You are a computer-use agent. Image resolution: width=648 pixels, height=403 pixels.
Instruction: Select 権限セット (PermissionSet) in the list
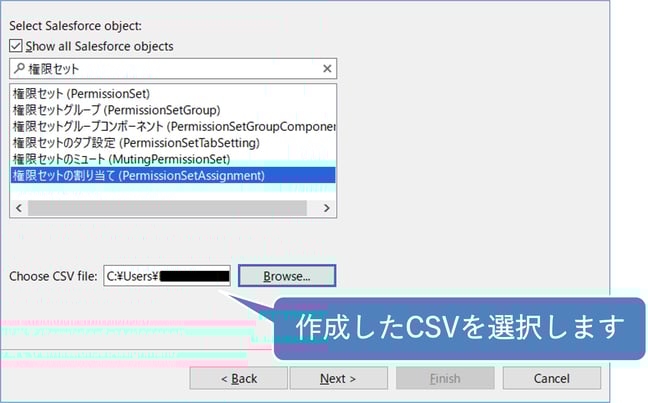click(x=173, y=94)
